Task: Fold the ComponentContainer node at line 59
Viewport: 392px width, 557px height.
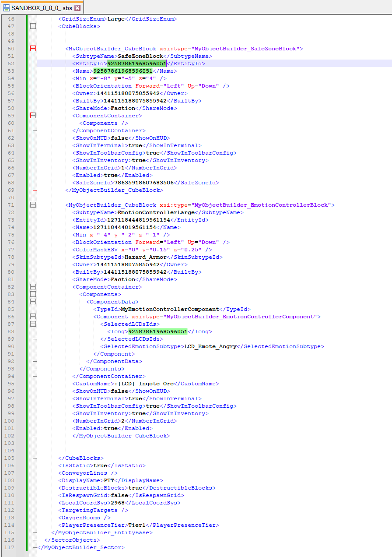Action: click(33, 116)
